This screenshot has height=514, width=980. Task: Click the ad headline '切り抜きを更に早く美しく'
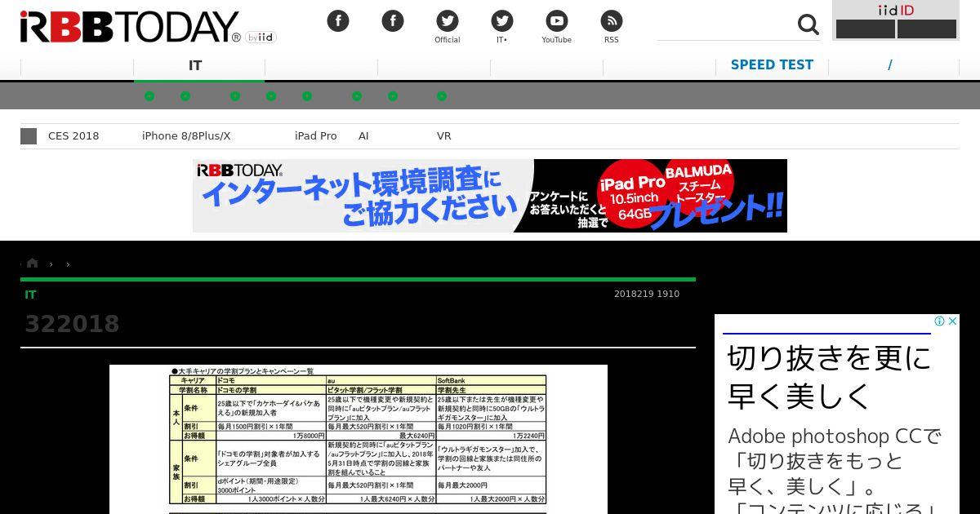(829, 377)
